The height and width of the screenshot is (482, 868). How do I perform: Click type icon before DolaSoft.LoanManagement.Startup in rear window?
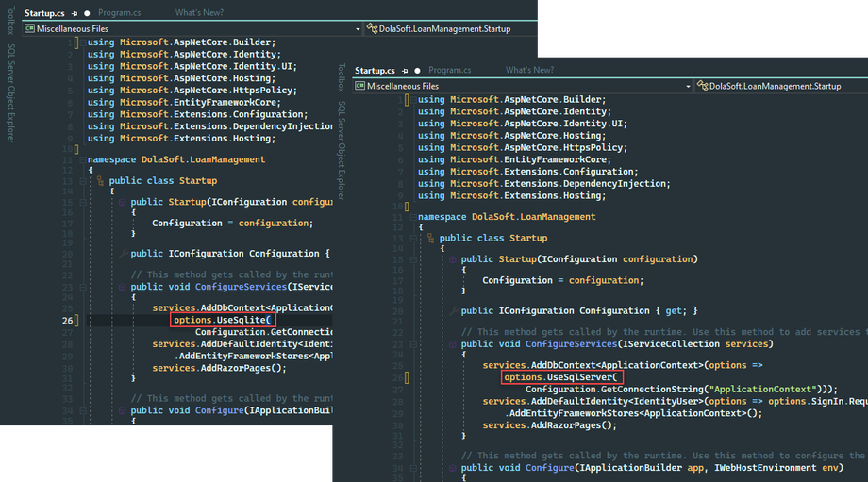point(372,29)
